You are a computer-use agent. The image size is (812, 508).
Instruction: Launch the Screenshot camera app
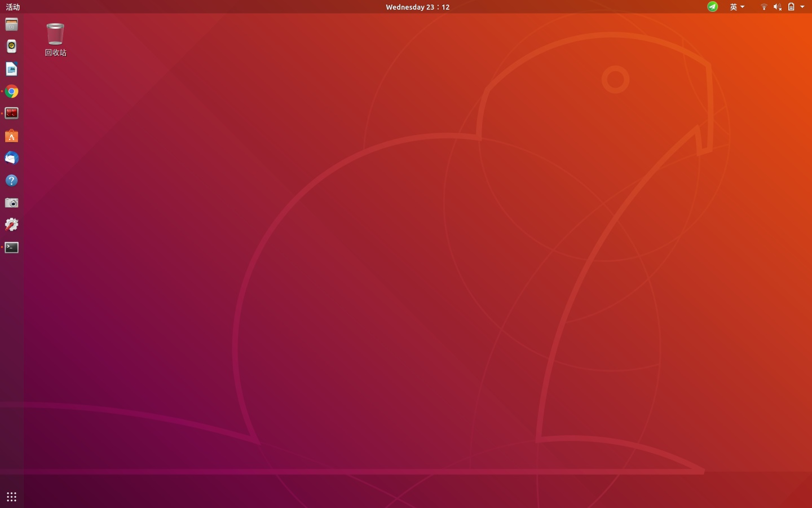point(11,203)
